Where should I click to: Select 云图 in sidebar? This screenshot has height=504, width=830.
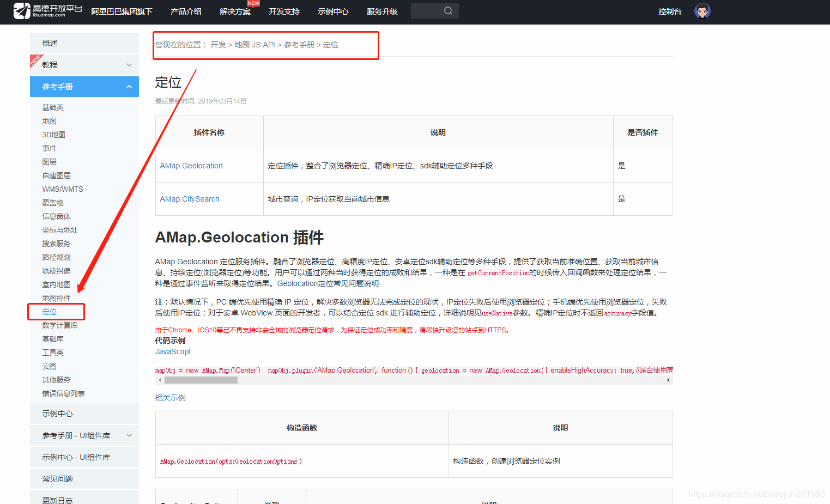[x=49, y=366]
